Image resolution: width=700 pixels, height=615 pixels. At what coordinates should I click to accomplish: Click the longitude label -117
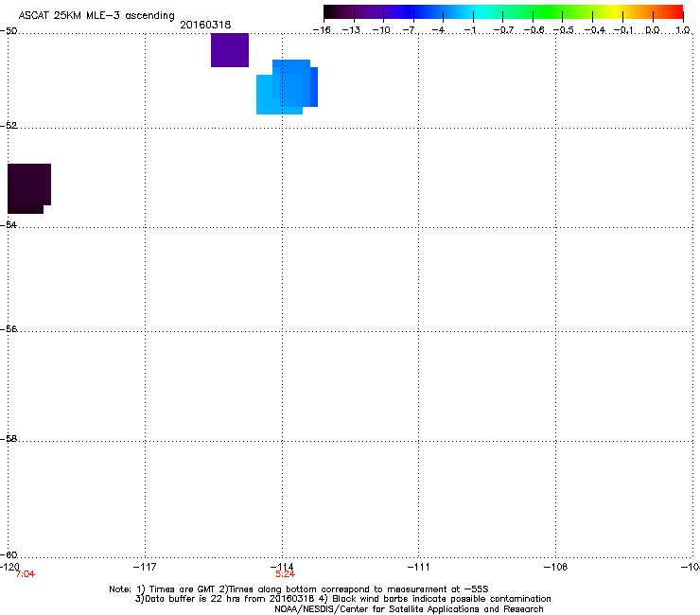[145, 567]
